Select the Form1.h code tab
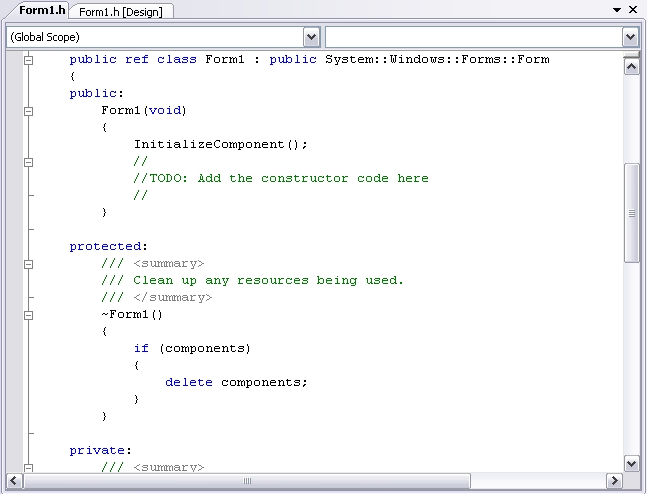The image size is (647, 494). click(x=41, y=10)
